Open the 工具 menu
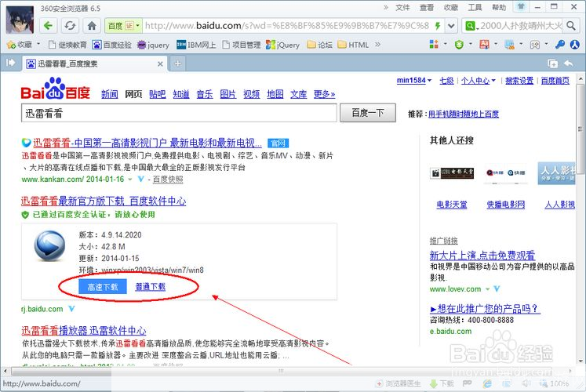This screenshot has width=586, height=392. point(475,8)
